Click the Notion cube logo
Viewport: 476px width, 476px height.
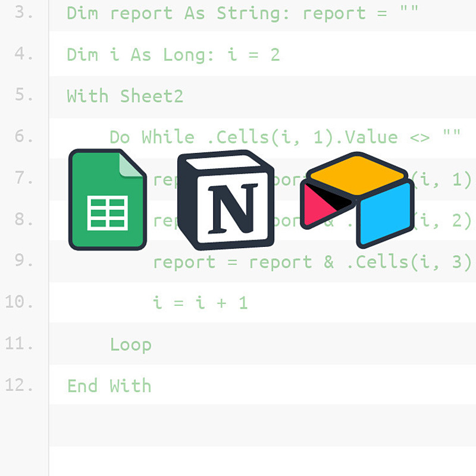[226, 200]
